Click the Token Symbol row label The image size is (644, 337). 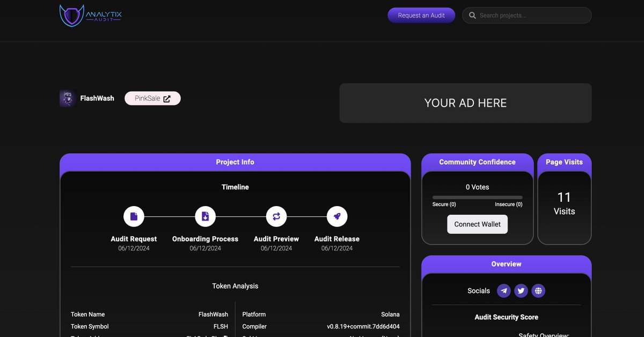pos(90,326)
